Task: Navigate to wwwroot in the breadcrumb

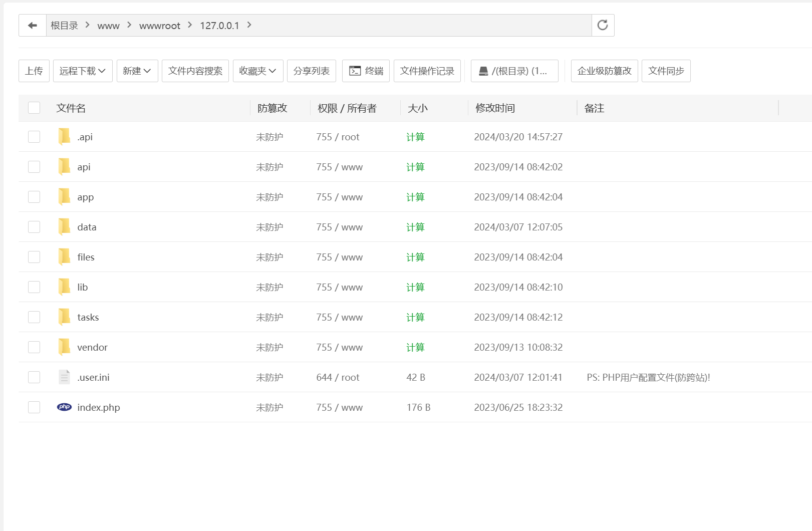Action: tap(159, 26)
